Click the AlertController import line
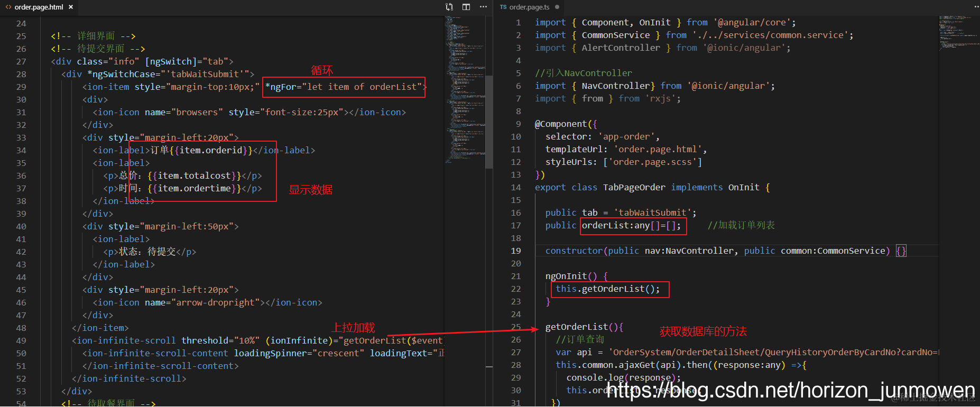 tap(663, 48)
